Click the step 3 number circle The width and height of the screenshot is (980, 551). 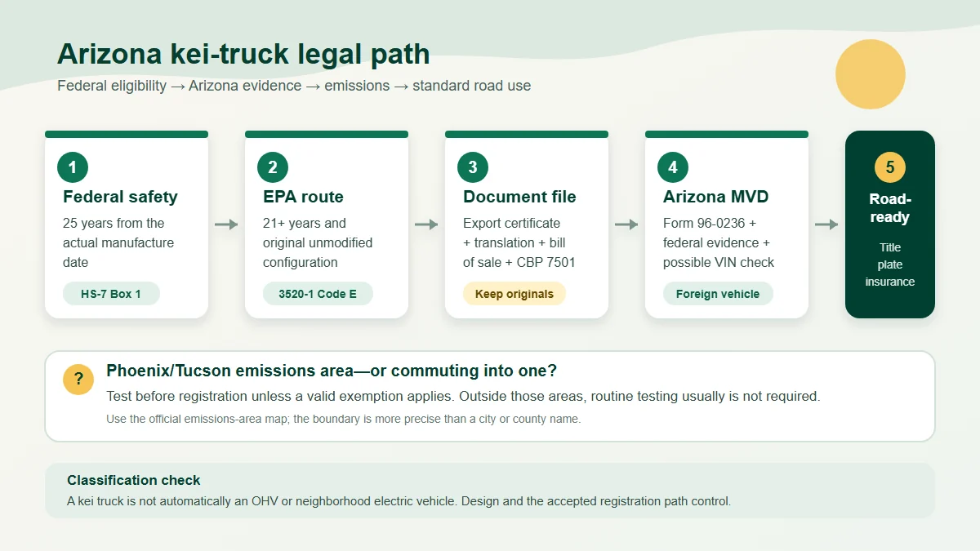473,167
